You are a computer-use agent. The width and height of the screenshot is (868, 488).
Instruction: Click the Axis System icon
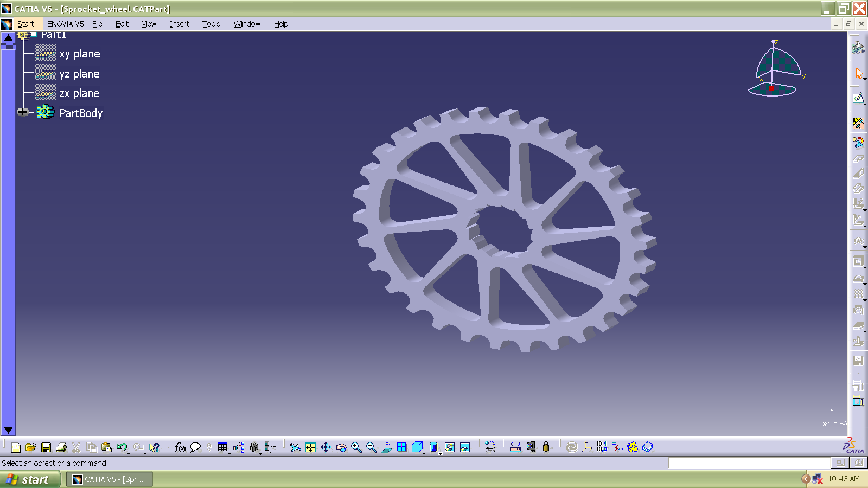click(587, 447)
